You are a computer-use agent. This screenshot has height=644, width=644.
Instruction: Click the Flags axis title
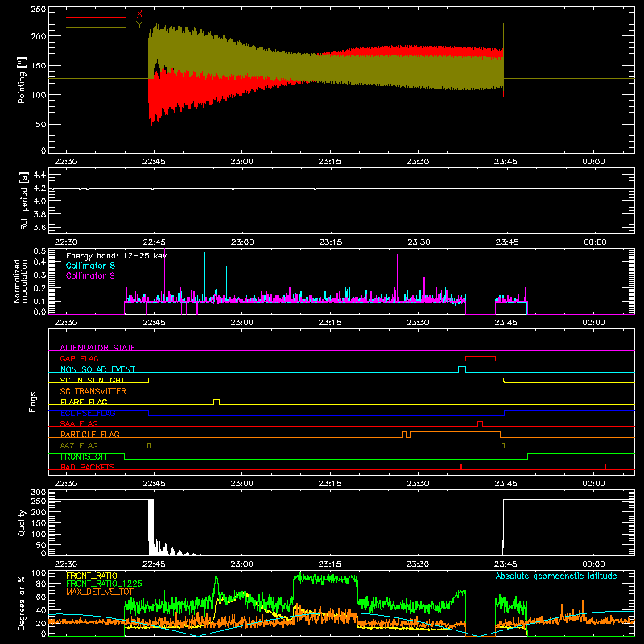click(33, 402)
